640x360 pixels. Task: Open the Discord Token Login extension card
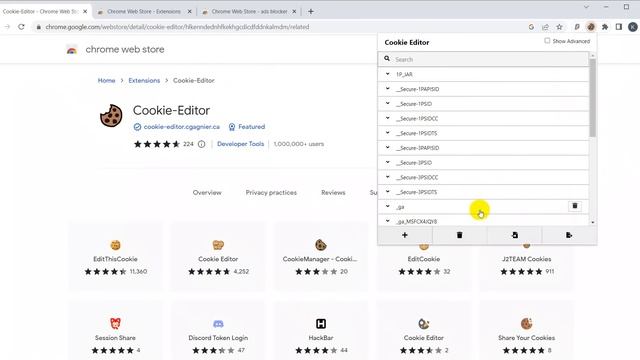[218, 331]
